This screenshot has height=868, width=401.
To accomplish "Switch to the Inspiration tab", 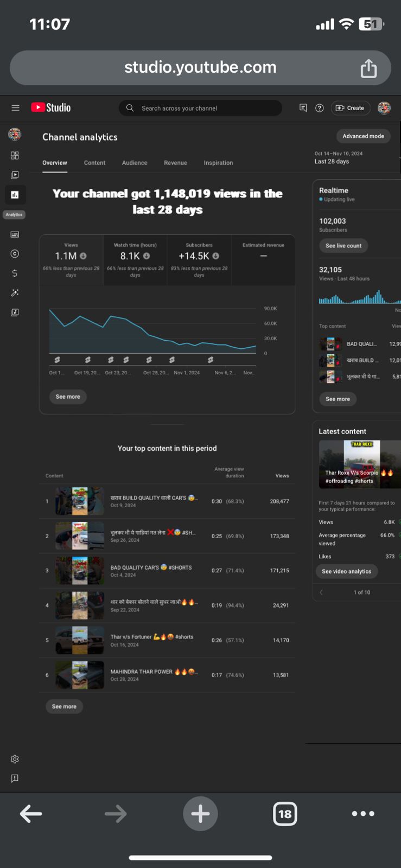I will (x=218, y=163).
